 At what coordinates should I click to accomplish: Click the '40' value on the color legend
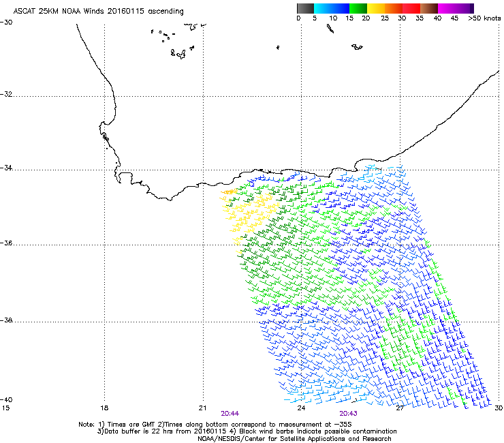pos(437,18)
